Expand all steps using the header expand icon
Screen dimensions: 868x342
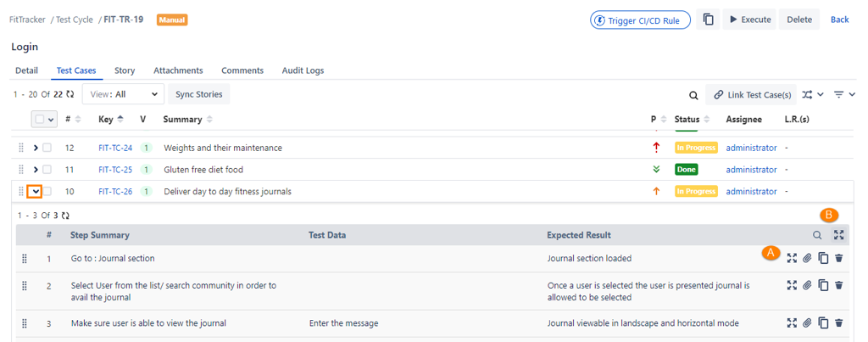coord(838,235)
